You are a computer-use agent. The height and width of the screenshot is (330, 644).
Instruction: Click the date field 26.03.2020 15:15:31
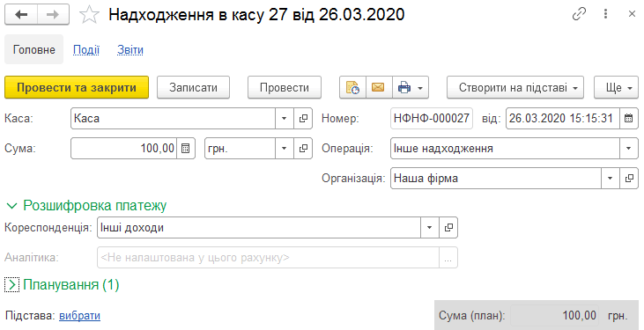pos(562,118)
